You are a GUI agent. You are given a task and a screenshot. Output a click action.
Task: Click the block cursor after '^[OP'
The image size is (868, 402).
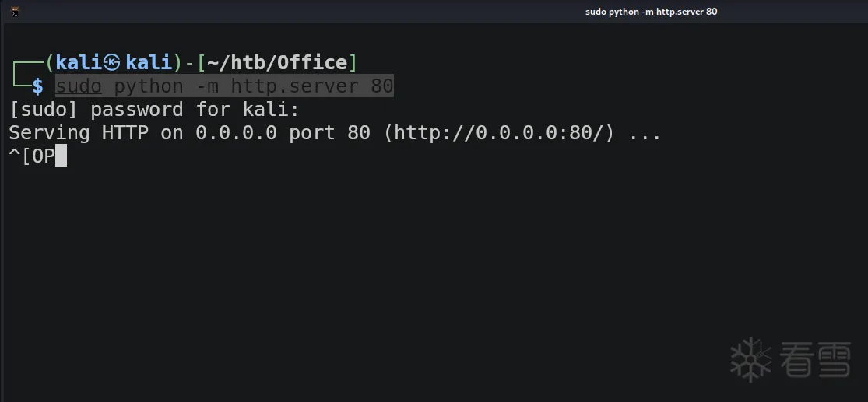(61, 156)
